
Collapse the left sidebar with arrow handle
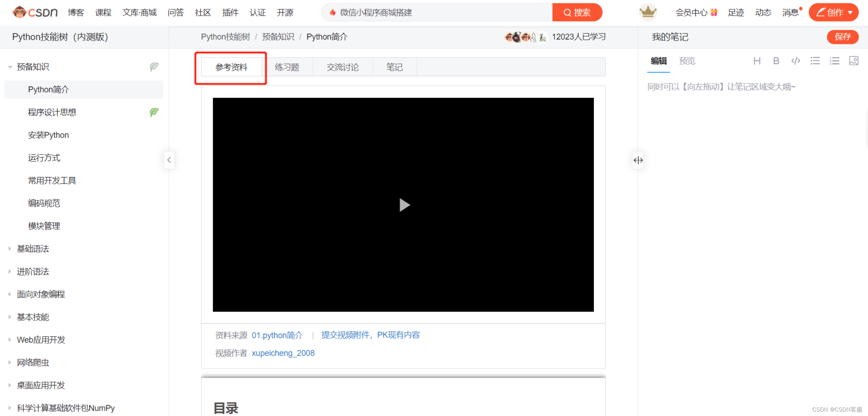tap(169, 160)
